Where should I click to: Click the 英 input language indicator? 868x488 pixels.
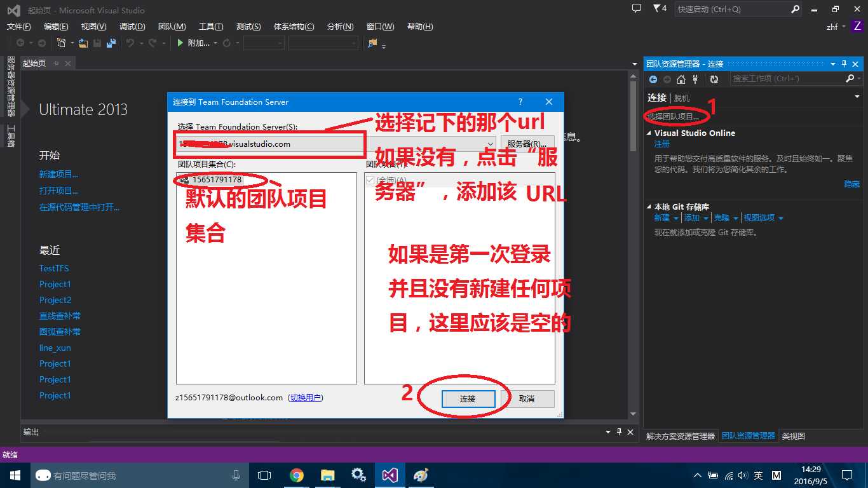pos(758,475)
